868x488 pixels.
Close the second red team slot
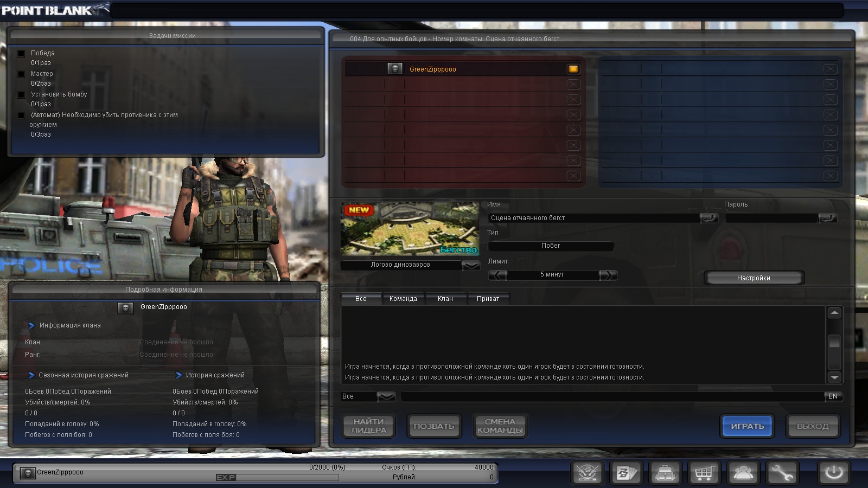point(573,84)
